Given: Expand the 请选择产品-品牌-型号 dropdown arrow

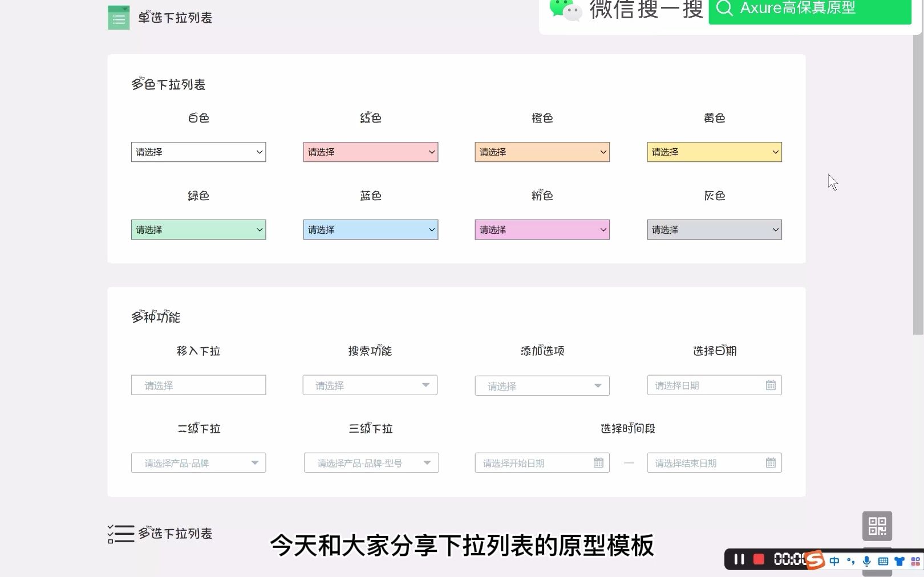Looking at the screenshot, I should pos(427,463).
